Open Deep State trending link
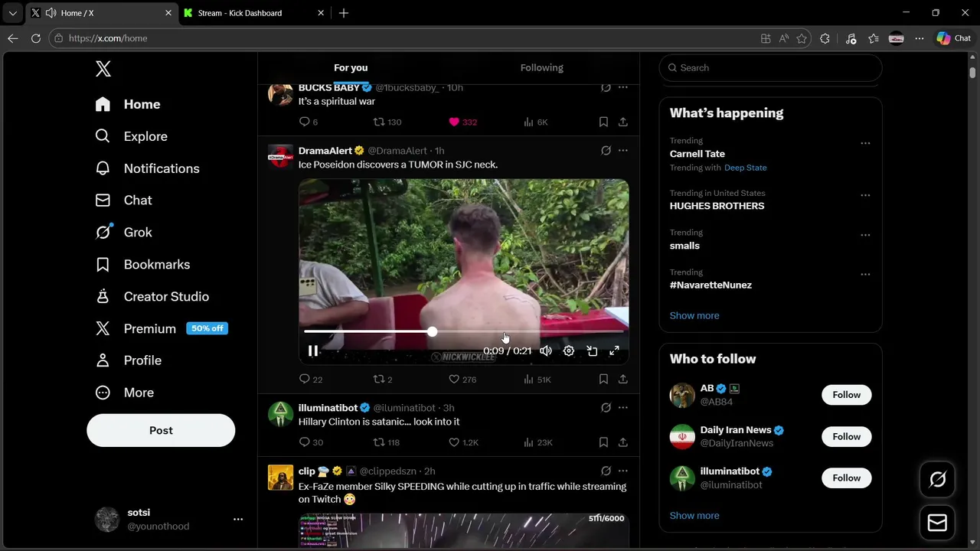This screenshot has width=980, height=551. [x=745, y=168]
